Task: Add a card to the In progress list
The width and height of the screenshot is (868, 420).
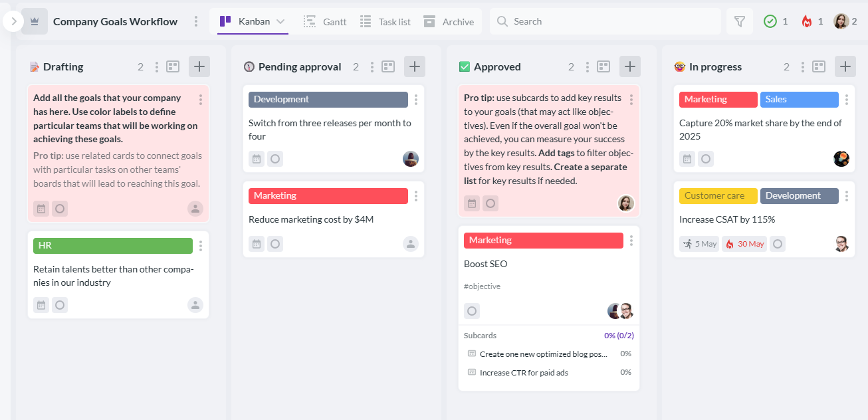Action: [845, 66]
